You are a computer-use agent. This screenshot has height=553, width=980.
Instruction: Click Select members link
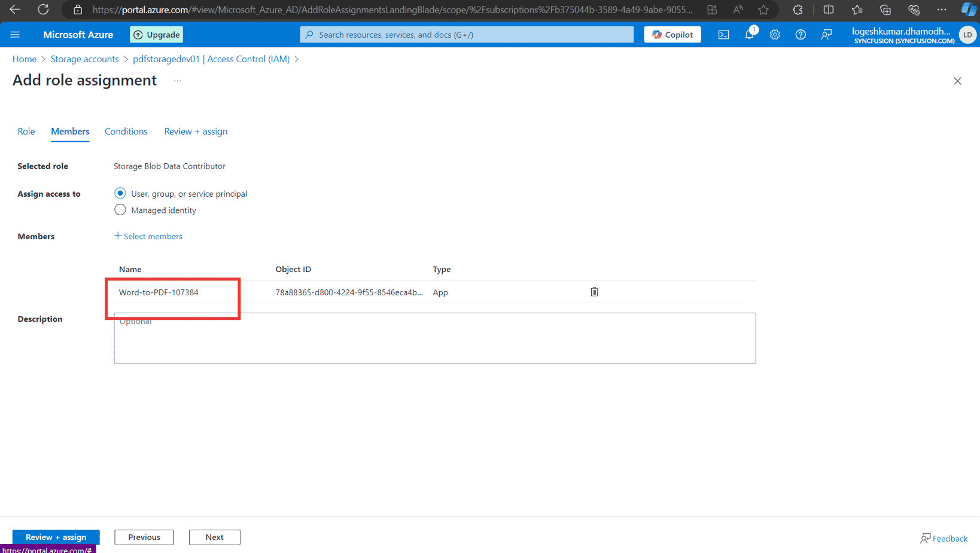click(x=148, y=236)
